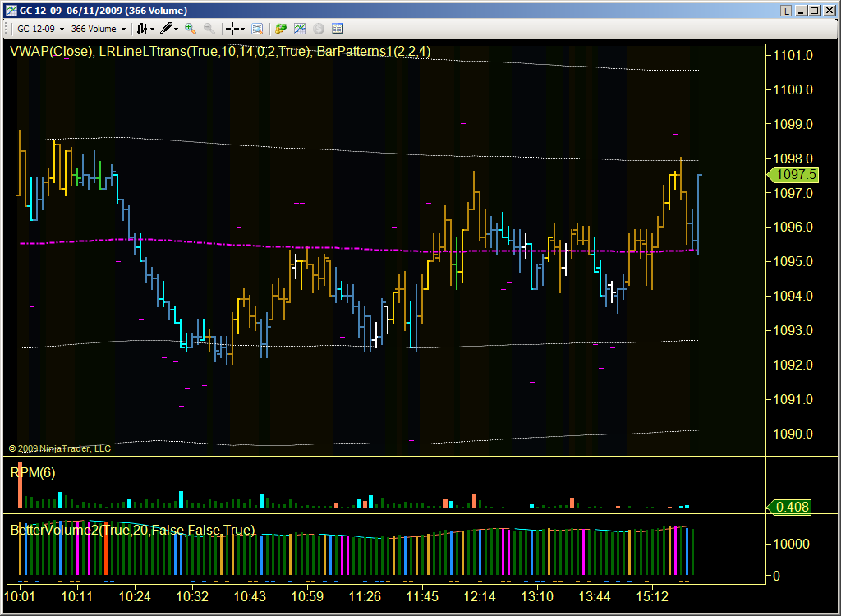This screenshot has width=841, height=616.
Task: Click the L link button in title bar
Action: [x=786, y=11]
